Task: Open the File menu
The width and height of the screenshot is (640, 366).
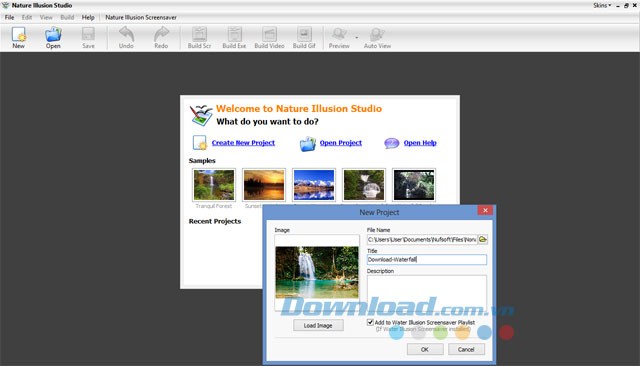Action: point(9,18)
